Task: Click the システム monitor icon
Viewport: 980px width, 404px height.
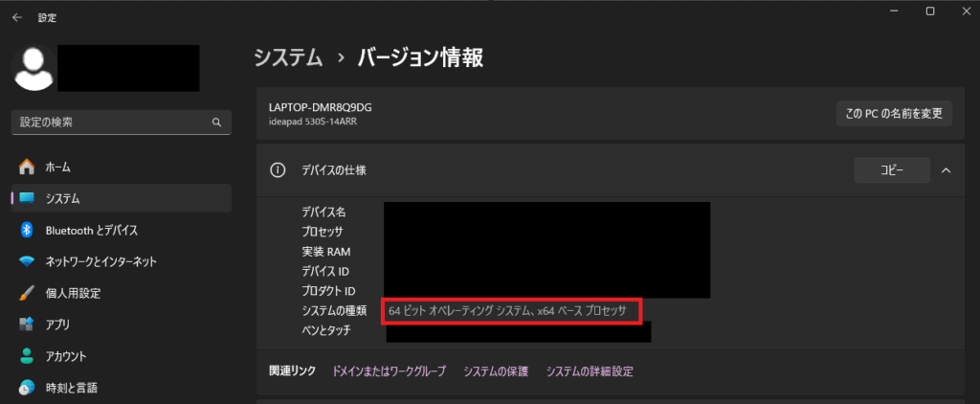Action: (27, 198)
